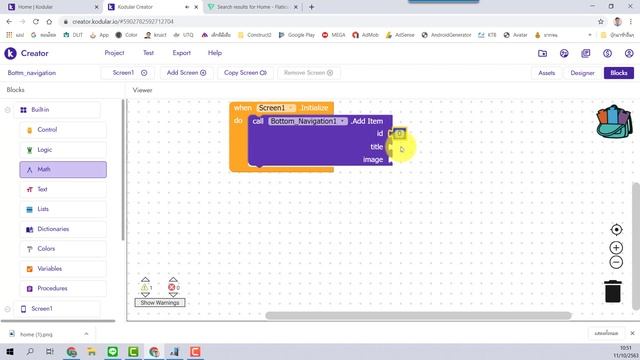
Task: Click the red error counter icon
Action: pos(172,287)
